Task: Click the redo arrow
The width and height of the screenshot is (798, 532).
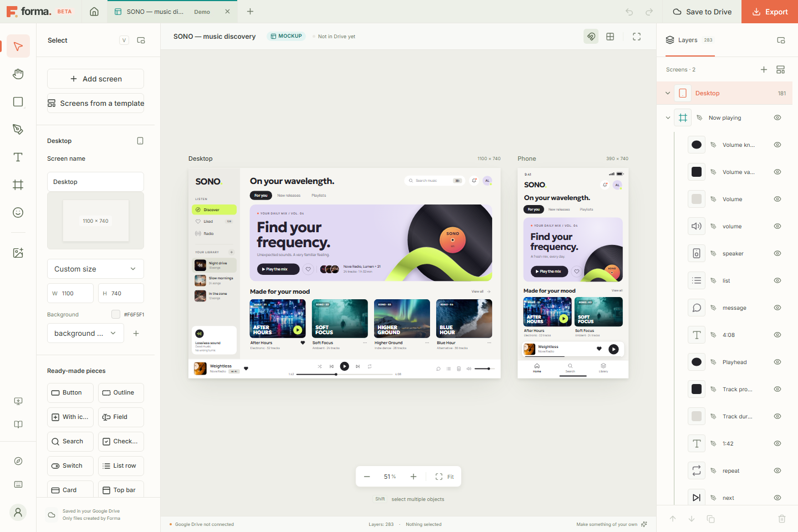Action: (x=649, y=12)
